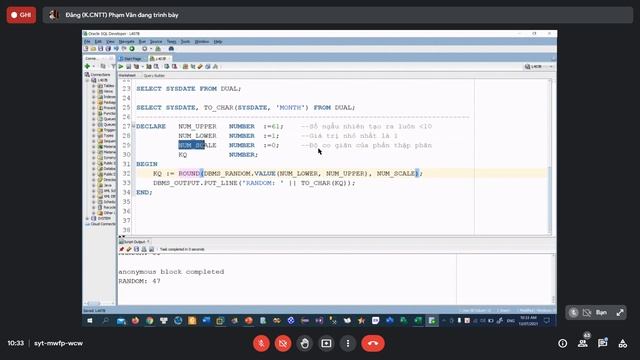
Task: Click the green plus New Connection icon
Action: [87, 66]
